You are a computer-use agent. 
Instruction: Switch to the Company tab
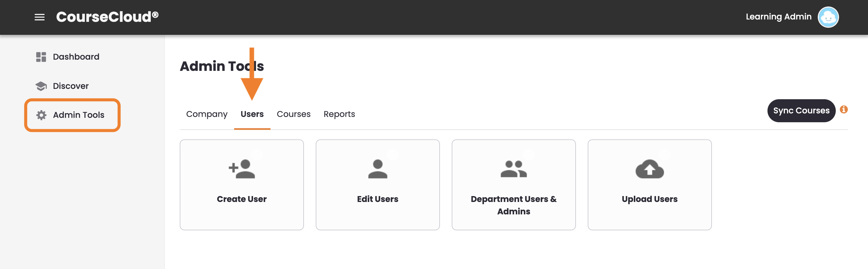pyautogui.click(x=207, y=114)
